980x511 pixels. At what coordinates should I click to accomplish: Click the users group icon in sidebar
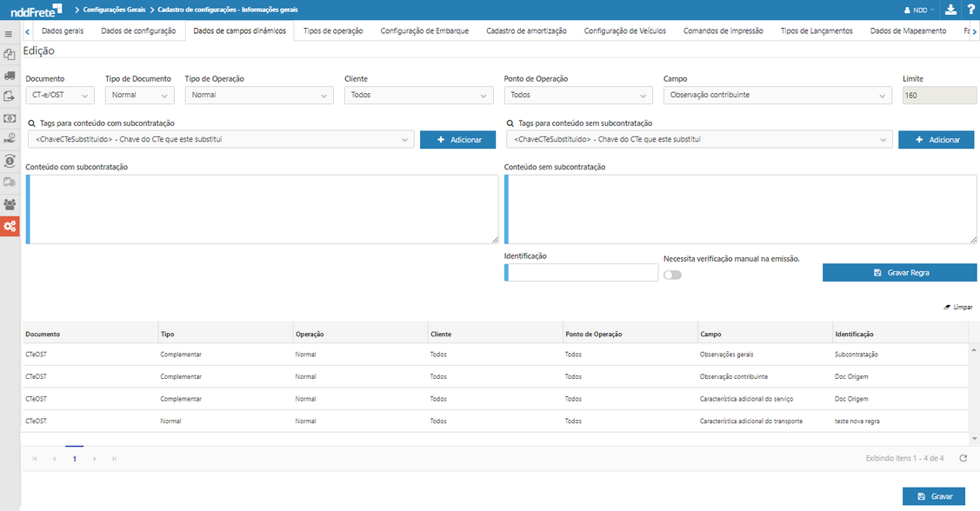click(10, 204)
